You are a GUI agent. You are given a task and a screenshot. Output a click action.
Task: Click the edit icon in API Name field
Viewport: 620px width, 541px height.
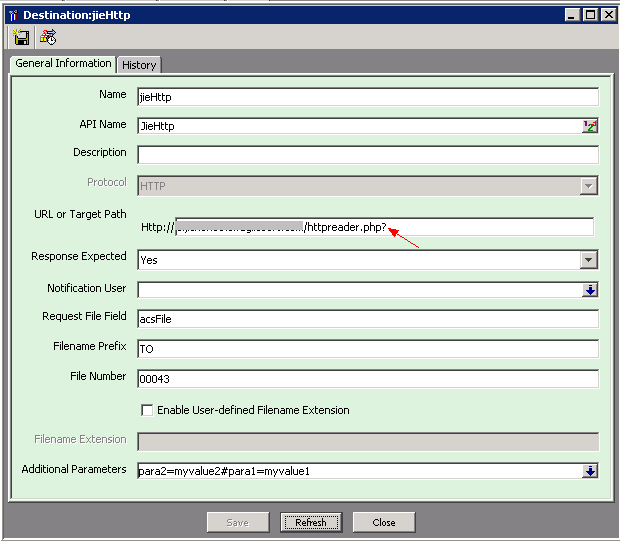pos(590,126)
